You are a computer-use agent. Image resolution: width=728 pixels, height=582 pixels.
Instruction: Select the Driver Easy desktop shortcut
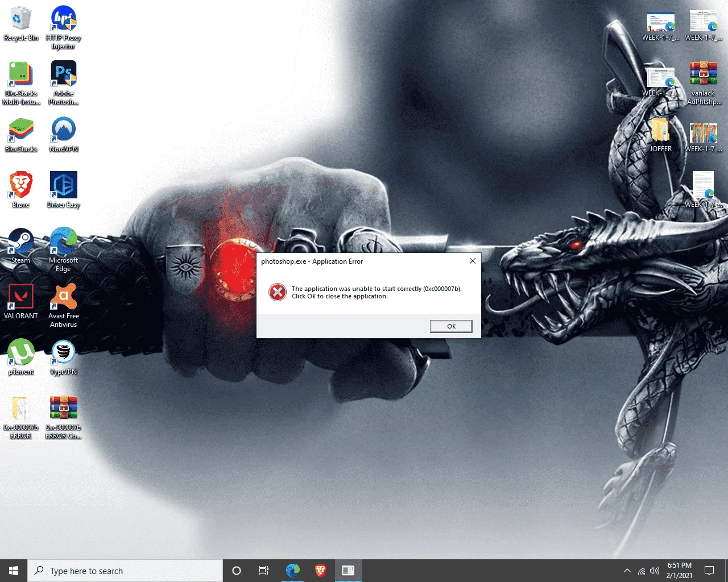[64, 190]
